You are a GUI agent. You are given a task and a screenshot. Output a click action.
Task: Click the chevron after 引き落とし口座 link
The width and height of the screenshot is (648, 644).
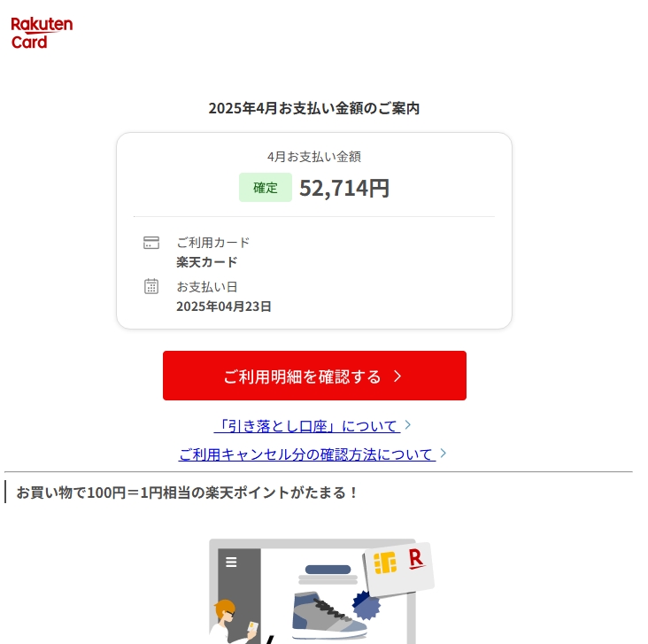tap(408, 425)
